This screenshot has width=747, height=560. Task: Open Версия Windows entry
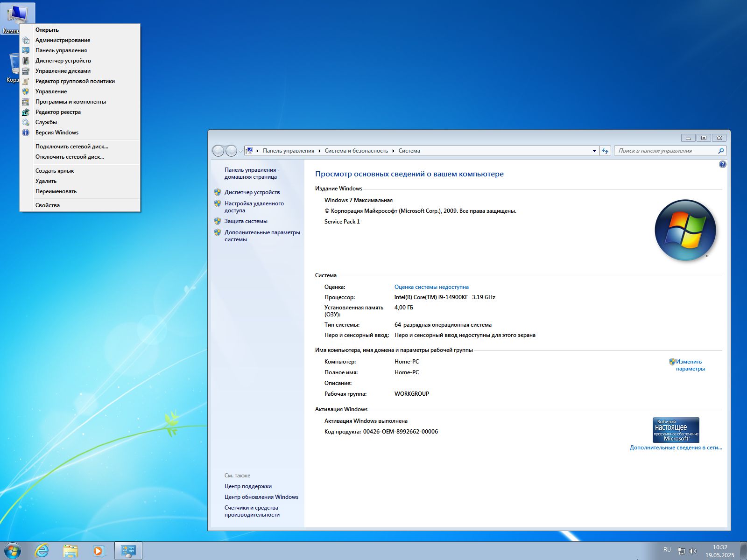[x=80, y=133]
